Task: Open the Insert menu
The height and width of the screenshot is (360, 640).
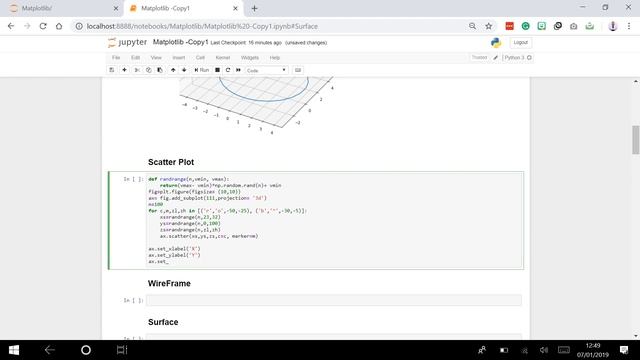Action: click(179, 58)
